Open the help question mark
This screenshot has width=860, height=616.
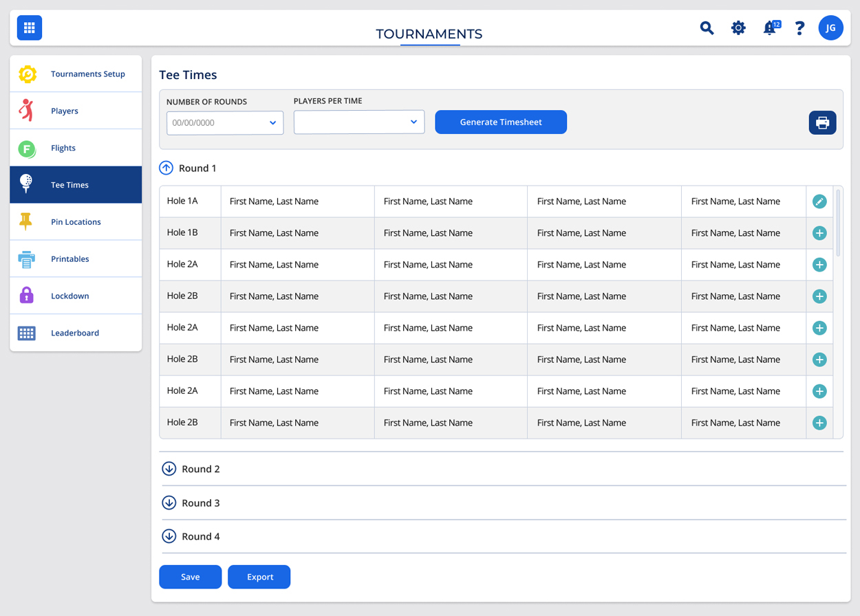[x=799, y=27]
